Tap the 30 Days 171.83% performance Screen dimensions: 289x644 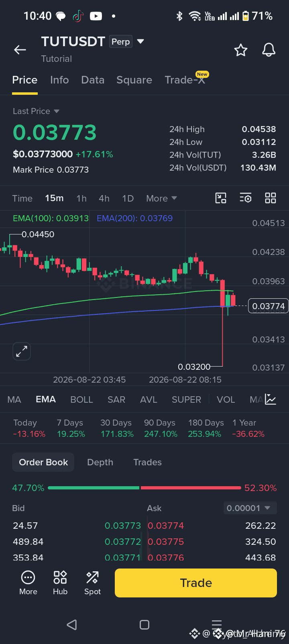click(x=117, y=428)
